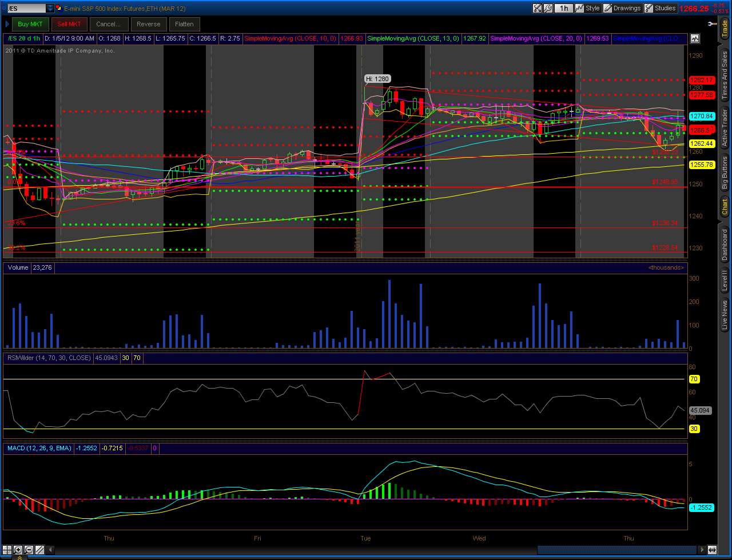Select the trendline drawing icon
This screenshot has width=732, height=560.
click(39, 550)
